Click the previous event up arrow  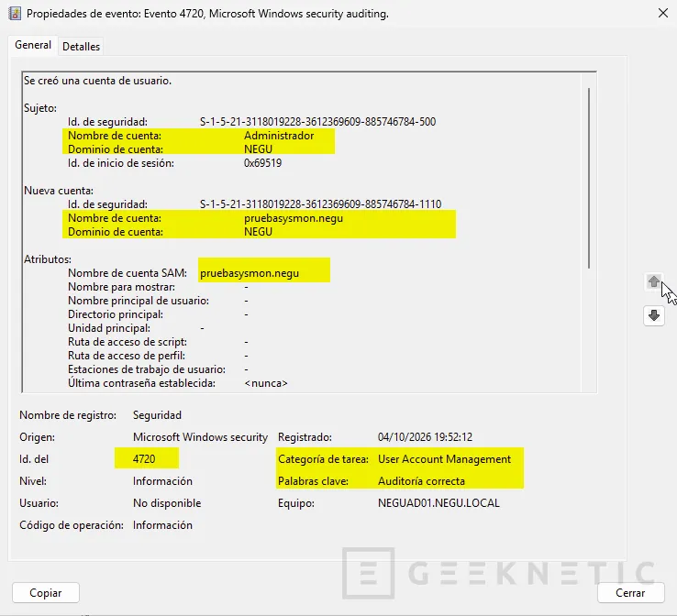pos(654,281)
